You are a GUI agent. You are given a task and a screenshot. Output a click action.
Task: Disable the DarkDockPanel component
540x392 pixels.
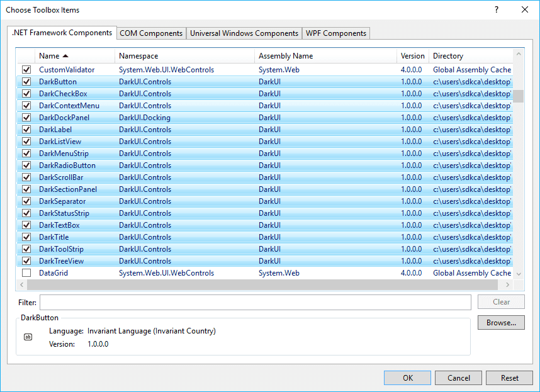(26, 117)
